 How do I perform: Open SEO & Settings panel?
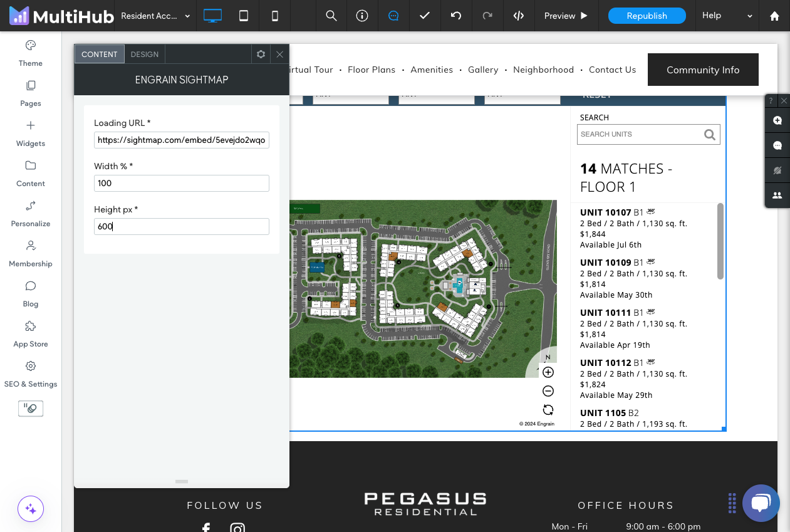coord(31,374)
